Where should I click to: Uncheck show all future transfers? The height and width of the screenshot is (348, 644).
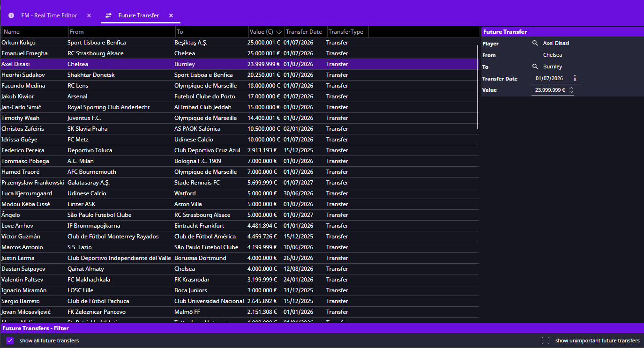pyautogui.click(x=10, y=341)
